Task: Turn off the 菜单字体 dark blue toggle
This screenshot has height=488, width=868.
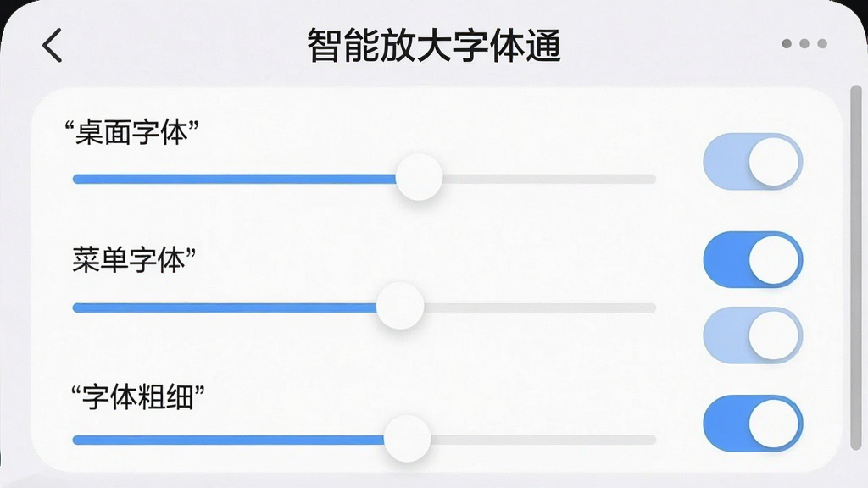Action: click(753, 259)
